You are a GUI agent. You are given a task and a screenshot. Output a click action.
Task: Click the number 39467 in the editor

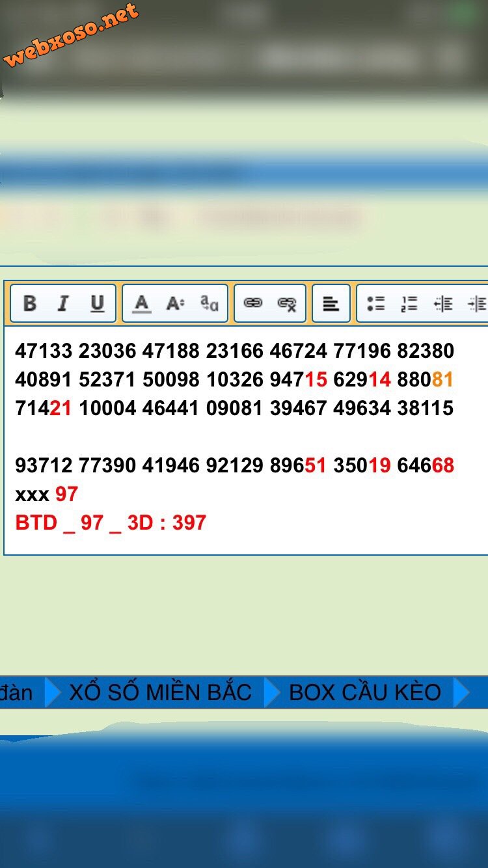[299, 408]
